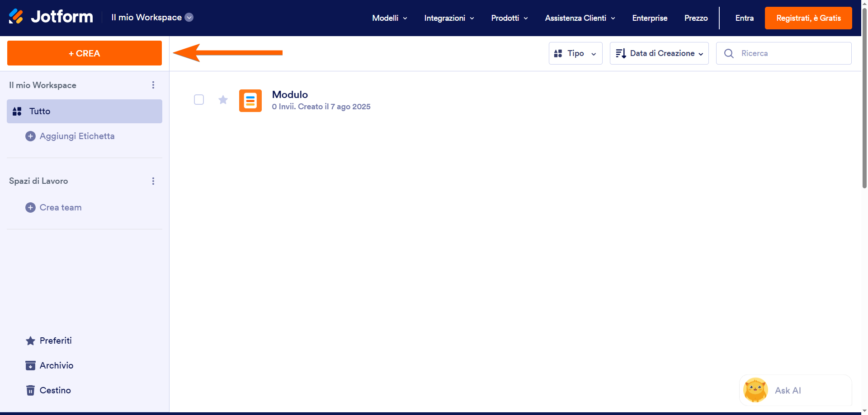Open the Modulo form icon

coord(250,100)
